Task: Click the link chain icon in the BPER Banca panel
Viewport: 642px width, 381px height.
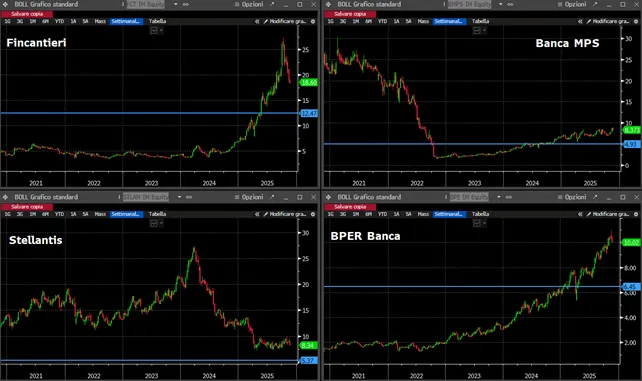Action: [x=509, y=197]
